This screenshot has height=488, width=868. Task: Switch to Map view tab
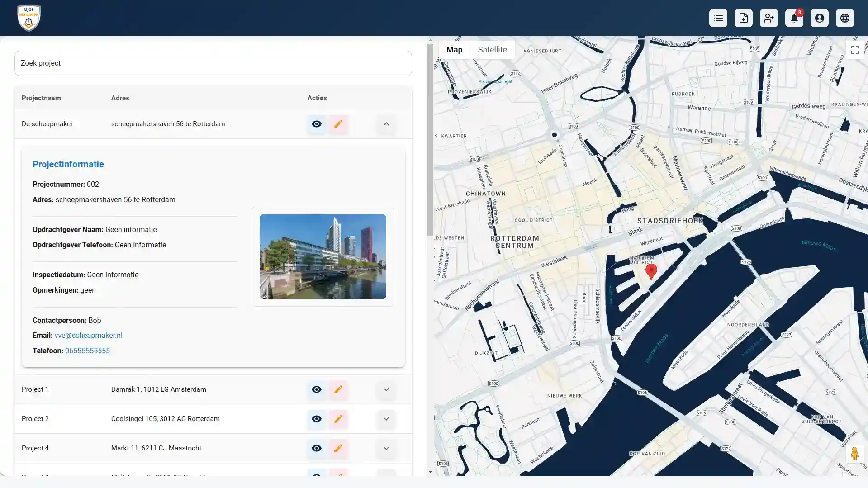[x=454, y=50]
